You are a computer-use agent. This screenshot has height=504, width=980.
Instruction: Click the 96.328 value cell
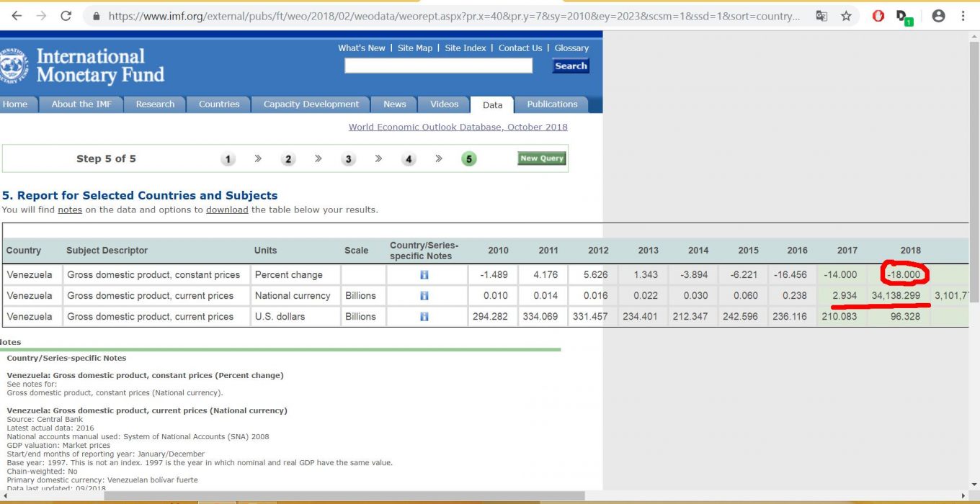click(906, 316)
